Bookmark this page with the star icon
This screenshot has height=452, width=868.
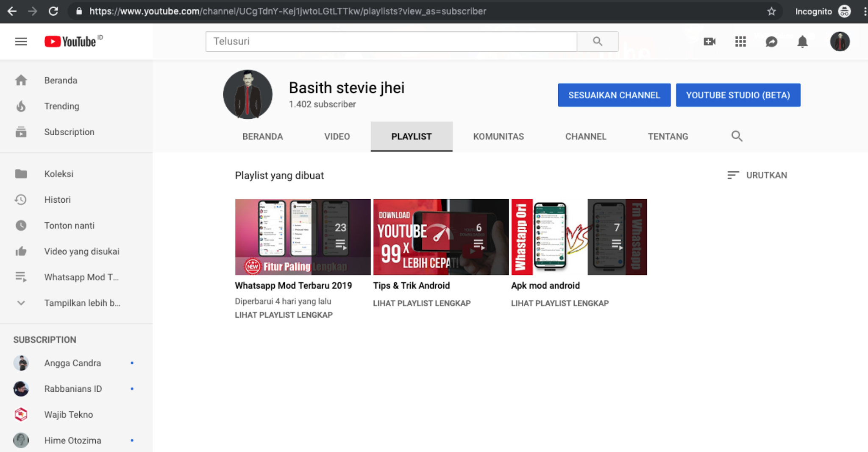click(771, 11)
